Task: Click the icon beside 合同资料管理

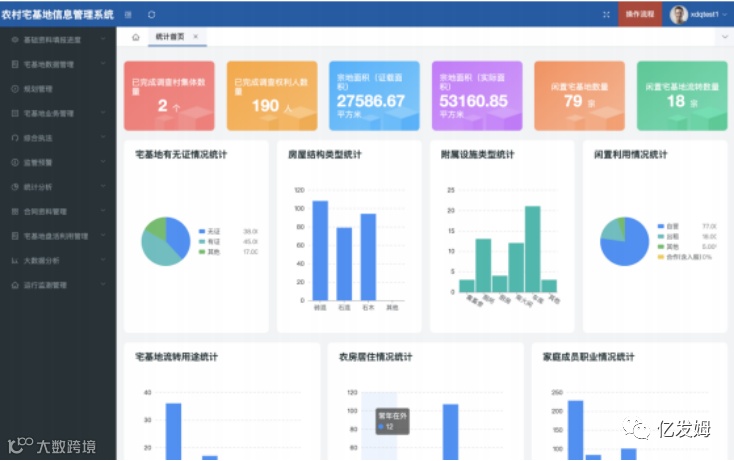Action: tap(15, 212)
